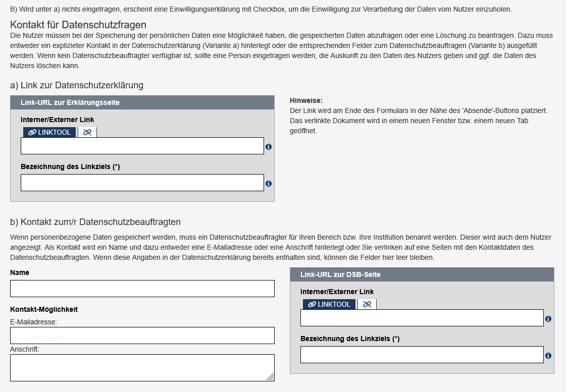Select the broken-link tab in the DSB panel
Image resolution: width=567 pixels, height=392 pixels.
pos(368,304)
